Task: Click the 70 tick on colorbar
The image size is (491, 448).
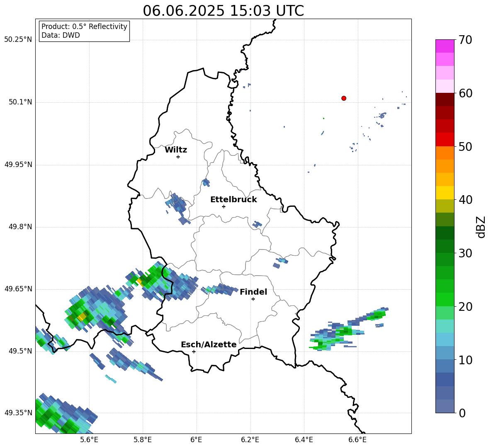Action: [465, 40]
